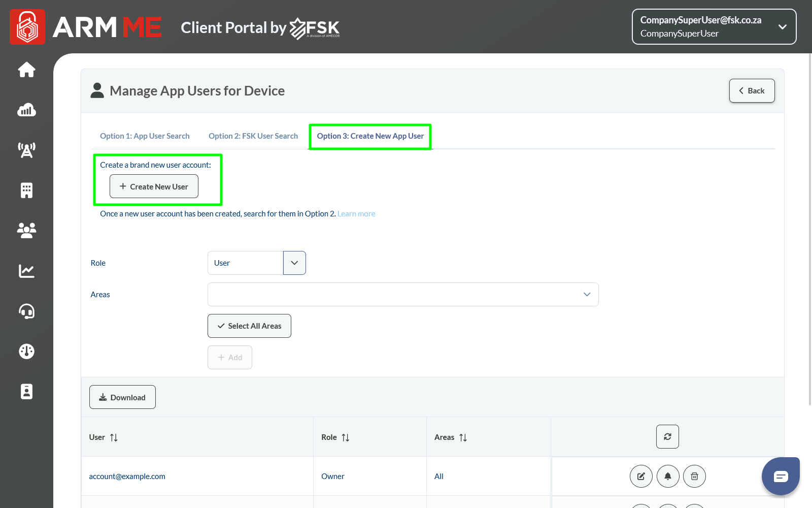Edit the account@example.com user row

tap(641, 477)
